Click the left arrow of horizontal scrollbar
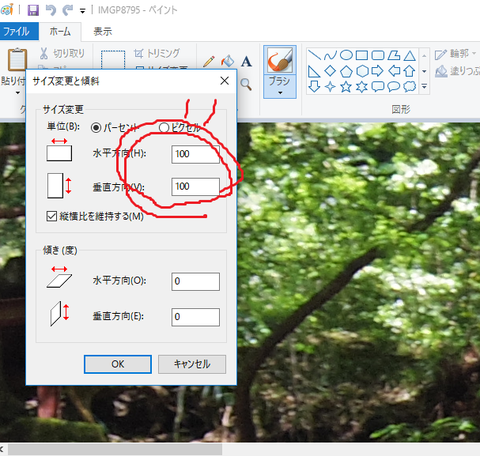Viewport: 480px width, 456px height. click(x=3, y=449)
